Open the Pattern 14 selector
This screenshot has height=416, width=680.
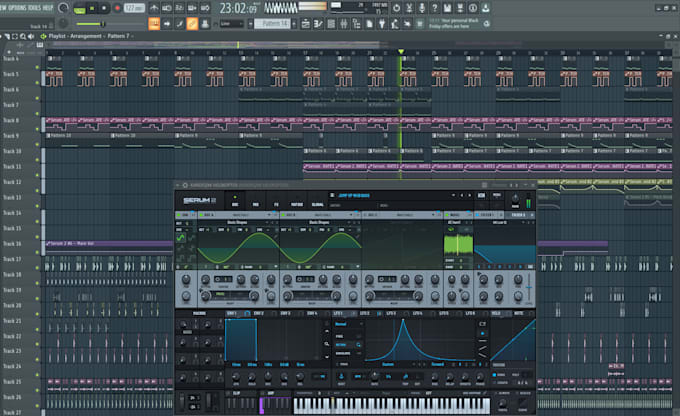pyautogui.click(x=272, y=24)
